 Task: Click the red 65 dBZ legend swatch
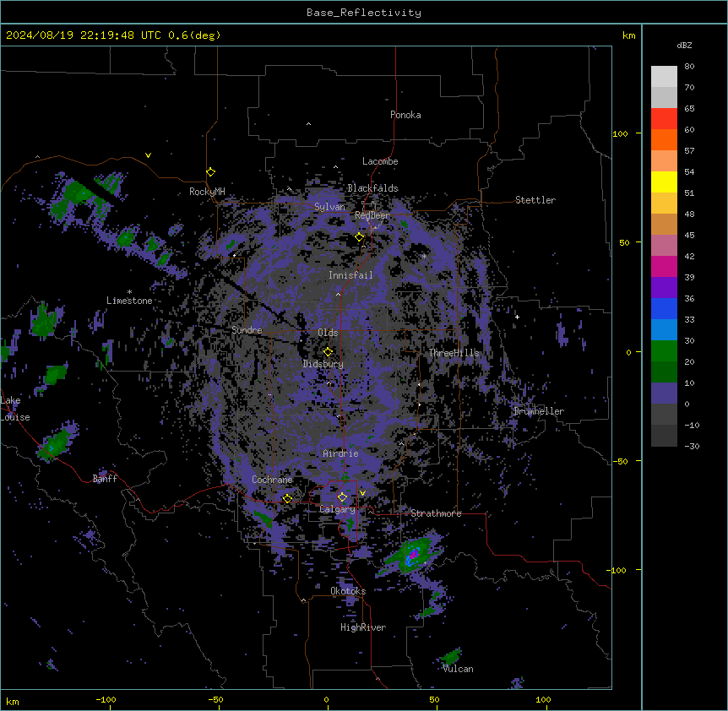tap(664, 119)
